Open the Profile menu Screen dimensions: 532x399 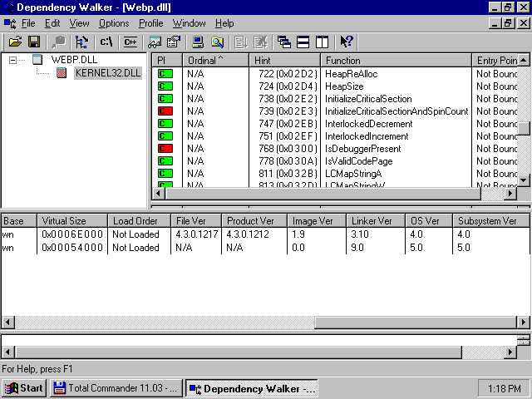click(151, 23)
